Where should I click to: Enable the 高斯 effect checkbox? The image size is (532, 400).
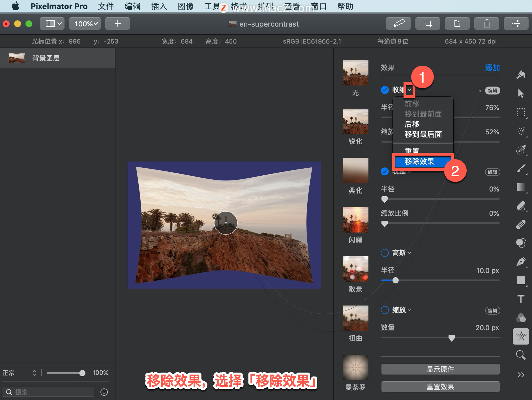click(385, 253)
